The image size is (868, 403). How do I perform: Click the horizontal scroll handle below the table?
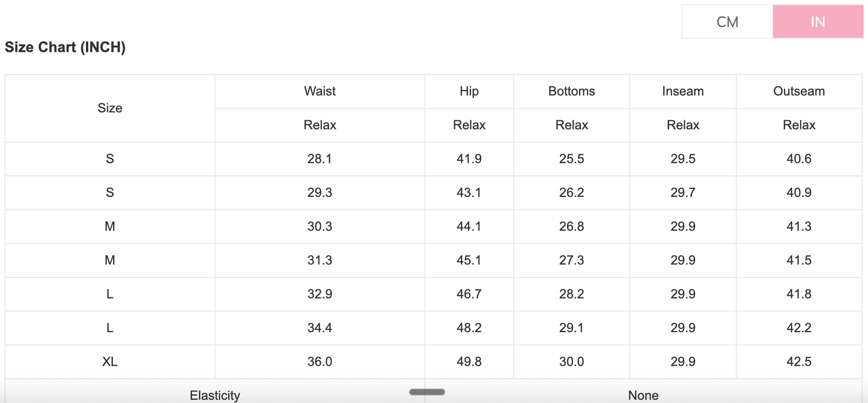click(426, 392)
